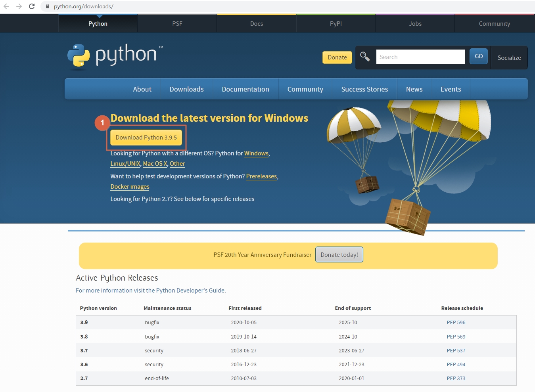Click version 3.9 in releases table
Screen dimensions: 535x392
click(x=84, y=323)
